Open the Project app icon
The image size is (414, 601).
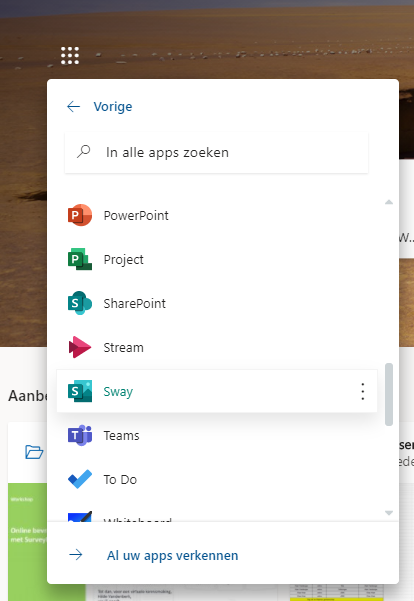pos(80,259)
